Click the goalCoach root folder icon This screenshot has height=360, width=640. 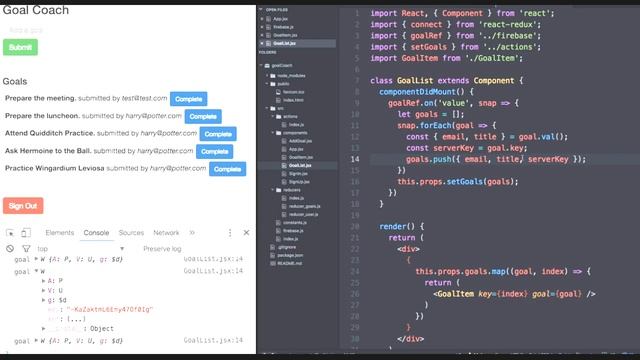[267, 66]
